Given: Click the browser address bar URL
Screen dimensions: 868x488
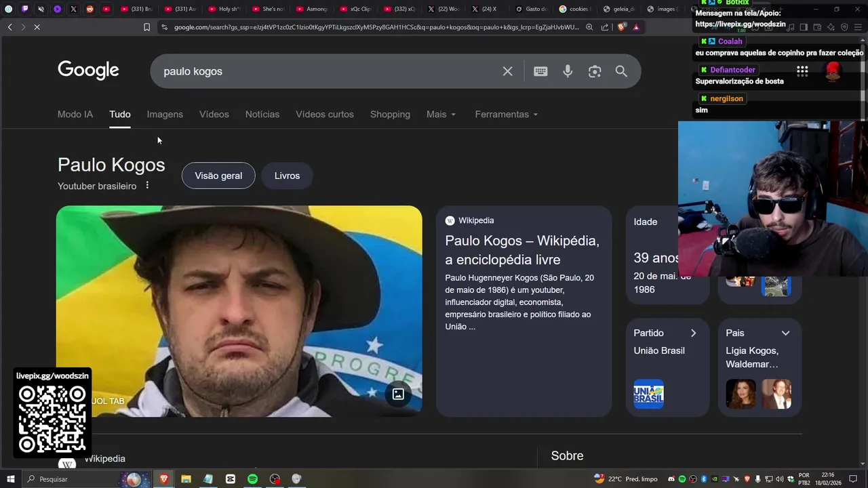Looking at the screenshot, I should click(376, 27).
